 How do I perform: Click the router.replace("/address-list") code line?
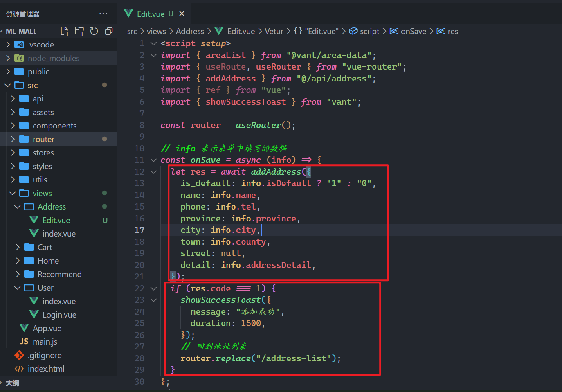click(261, 358)
